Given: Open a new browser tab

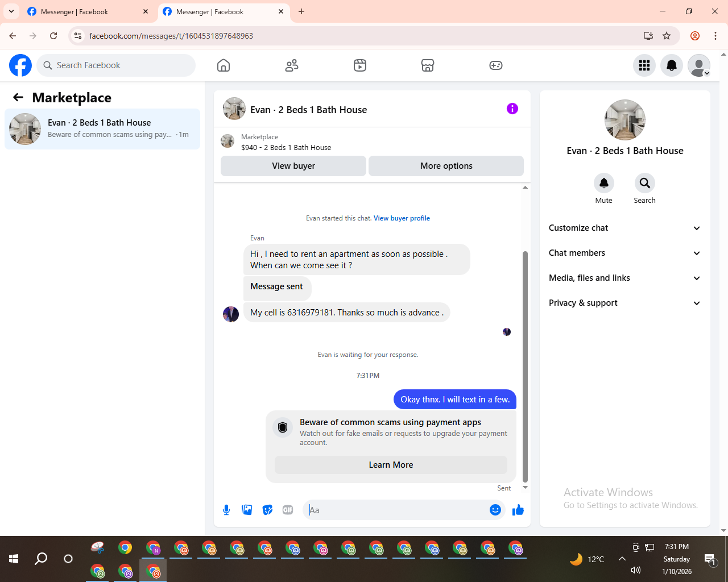Looking at the screenshot, I should click(301, 12).
